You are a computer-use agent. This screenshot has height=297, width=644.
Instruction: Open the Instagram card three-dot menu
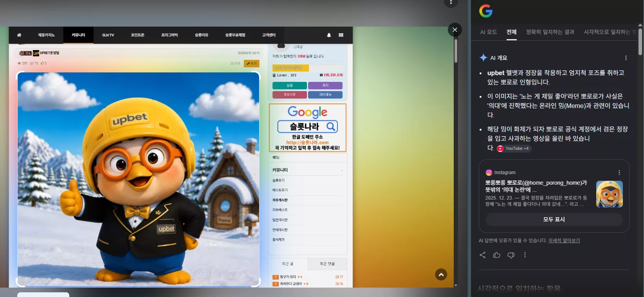[619, 173]
